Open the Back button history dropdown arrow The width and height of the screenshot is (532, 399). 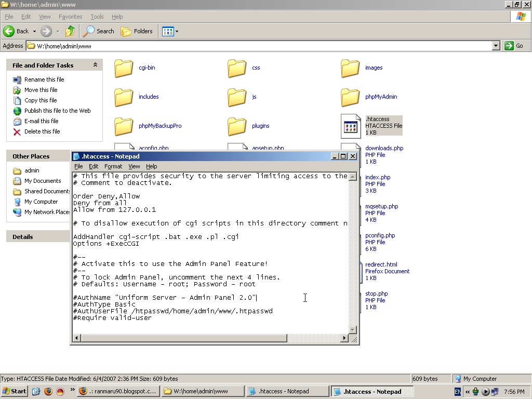[x=34, y=31]
